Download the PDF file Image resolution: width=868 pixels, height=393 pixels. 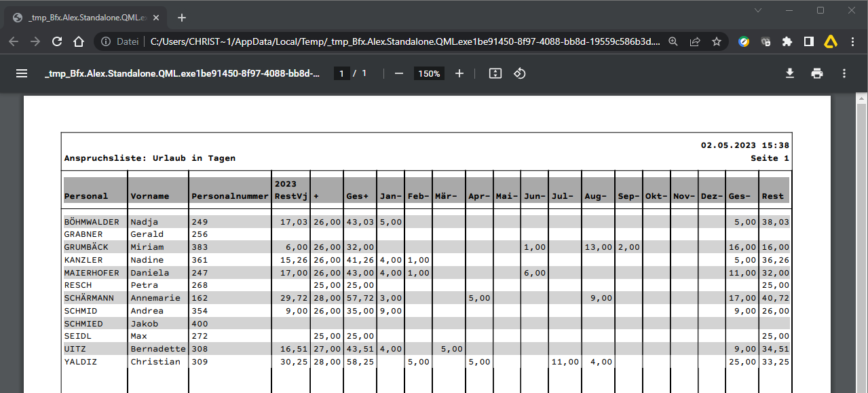[790, 73]
